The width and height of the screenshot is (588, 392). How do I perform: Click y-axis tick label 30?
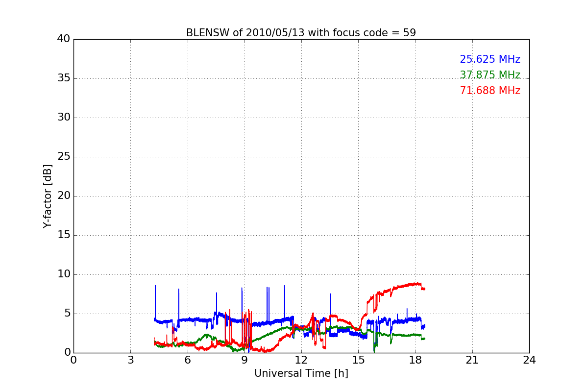(x=64, y=118)
